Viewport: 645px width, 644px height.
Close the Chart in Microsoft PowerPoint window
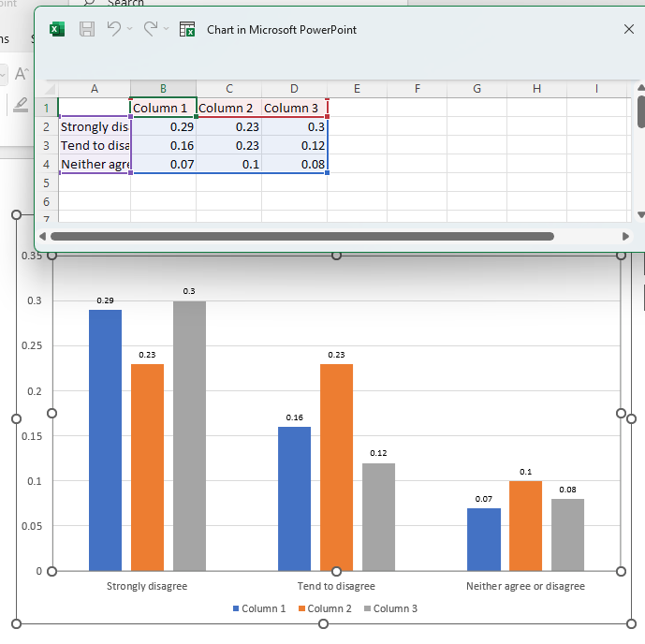click(x=629, y=29)
